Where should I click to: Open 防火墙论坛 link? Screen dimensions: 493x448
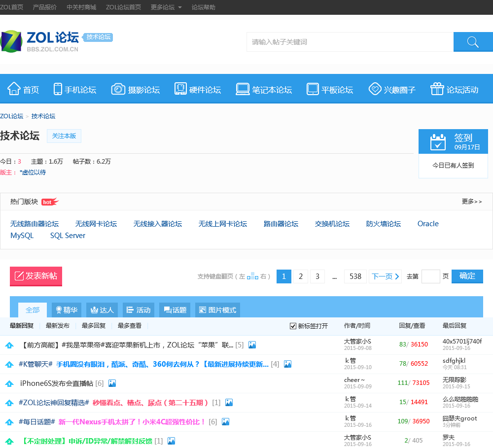pyautogui.click(x=383, y=224)
